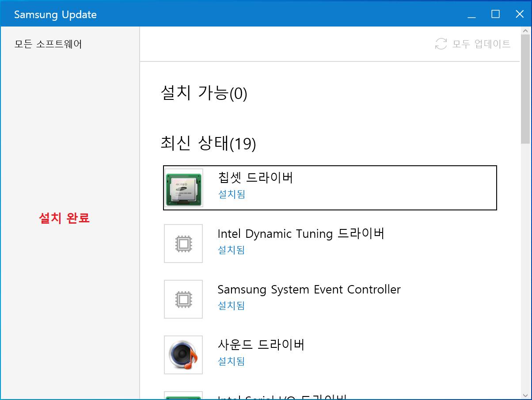Click 설치됨 status under Intel Dynamic Tuning
Viewport: 532px width, 400px height.
coord(232,250)
